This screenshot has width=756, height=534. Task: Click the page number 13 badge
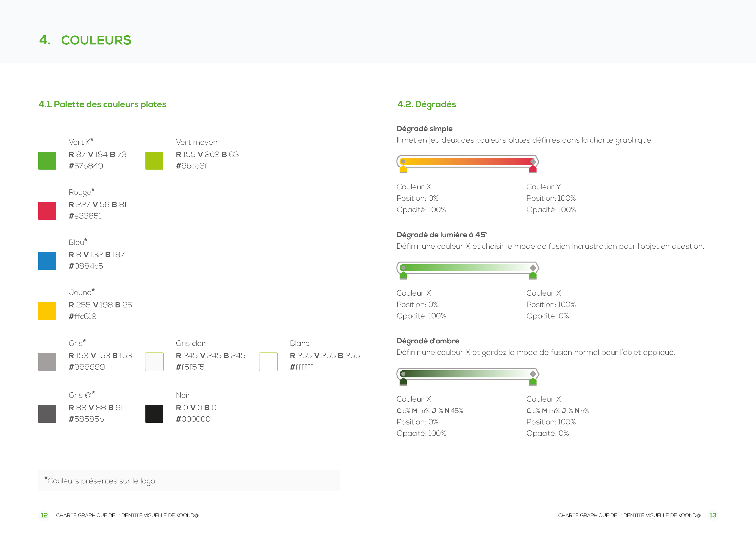[x=712, y=515]
